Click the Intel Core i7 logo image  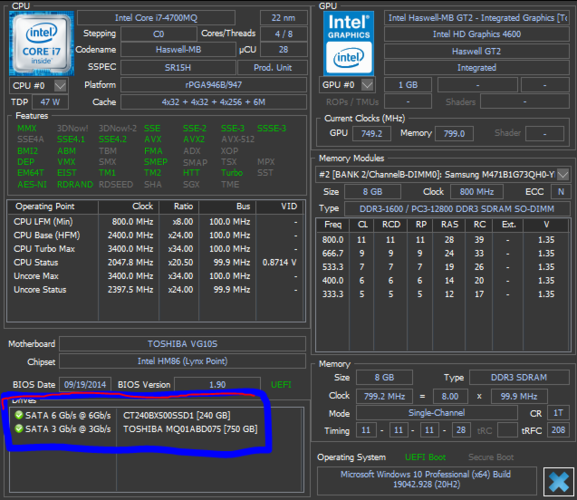click(42, 43)
